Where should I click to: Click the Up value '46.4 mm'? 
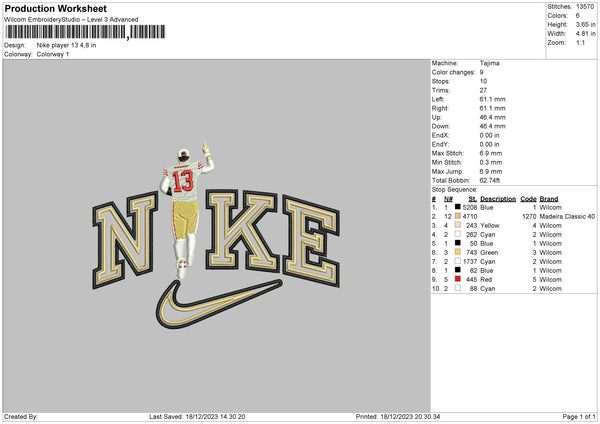(x=492, y=117)
